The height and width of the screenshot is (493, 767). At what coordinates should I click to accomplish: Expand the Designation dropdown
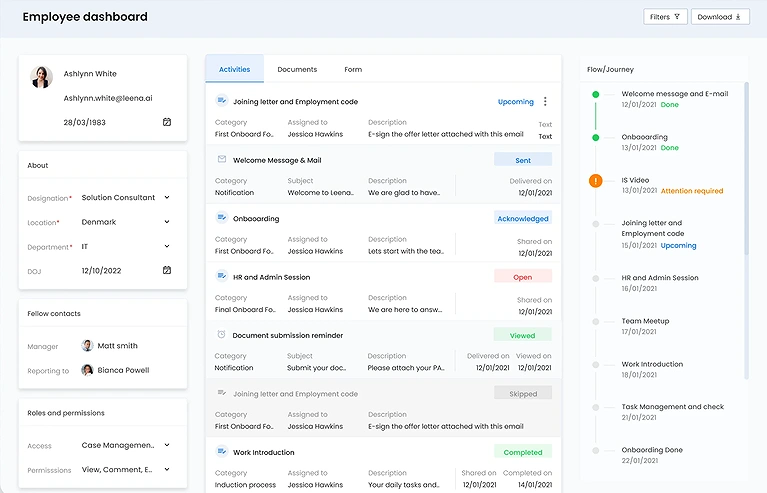(x=167, y=198)
